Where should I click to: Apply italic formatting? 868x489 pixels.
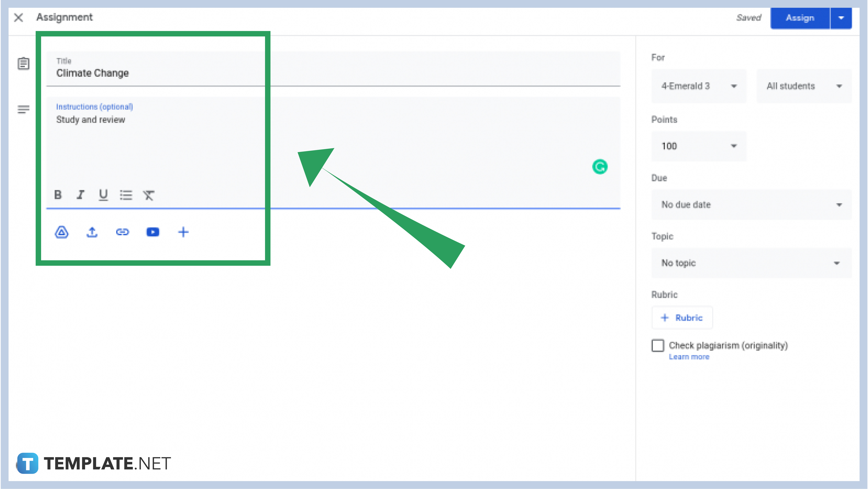pos(81,195)
